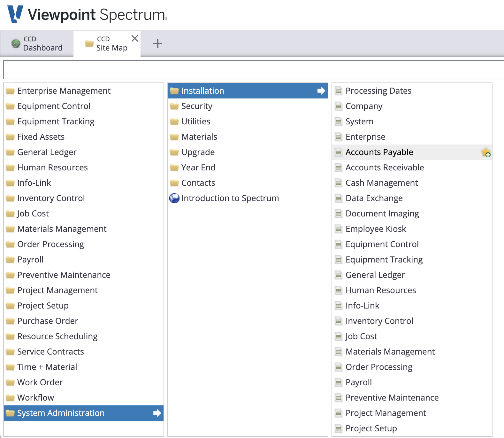Open Preventive Maintenance in the right list
Viewport: 504px width, 438px height.
(x=412, y=398)
